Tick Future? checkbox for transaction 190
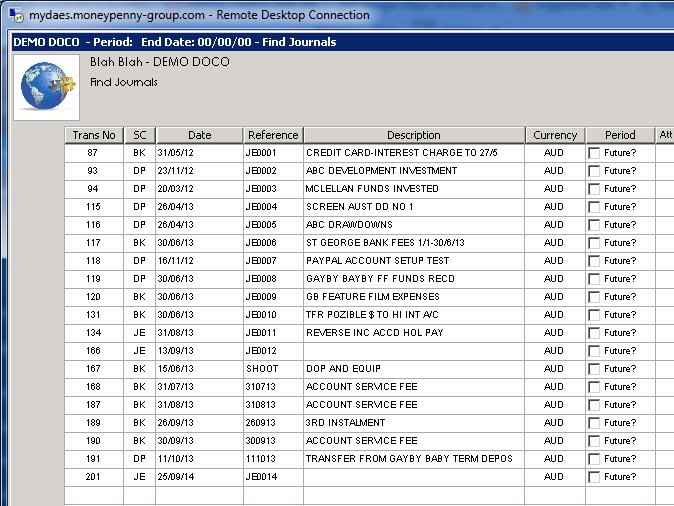The height and width of the screenshot is (506, 674). coord(594,442)
